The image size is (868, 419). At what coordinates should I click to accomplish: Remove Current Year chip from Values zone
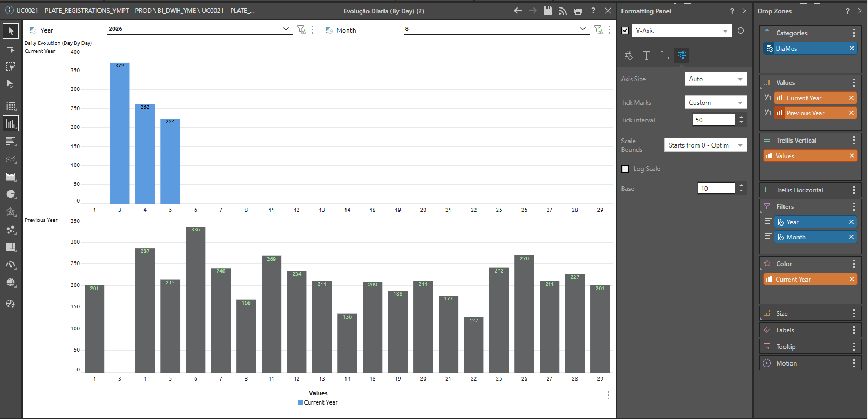851,98
